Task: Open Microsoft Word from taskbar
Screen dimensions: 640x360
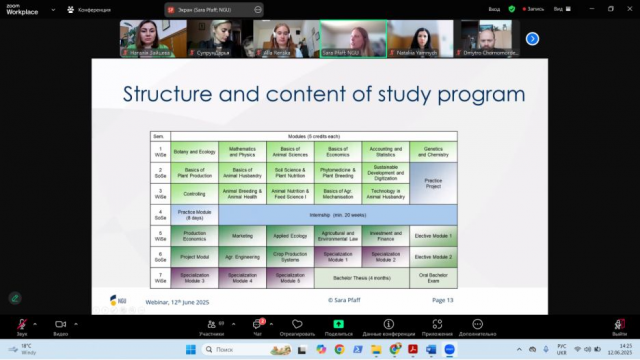Action: point(431,349)
